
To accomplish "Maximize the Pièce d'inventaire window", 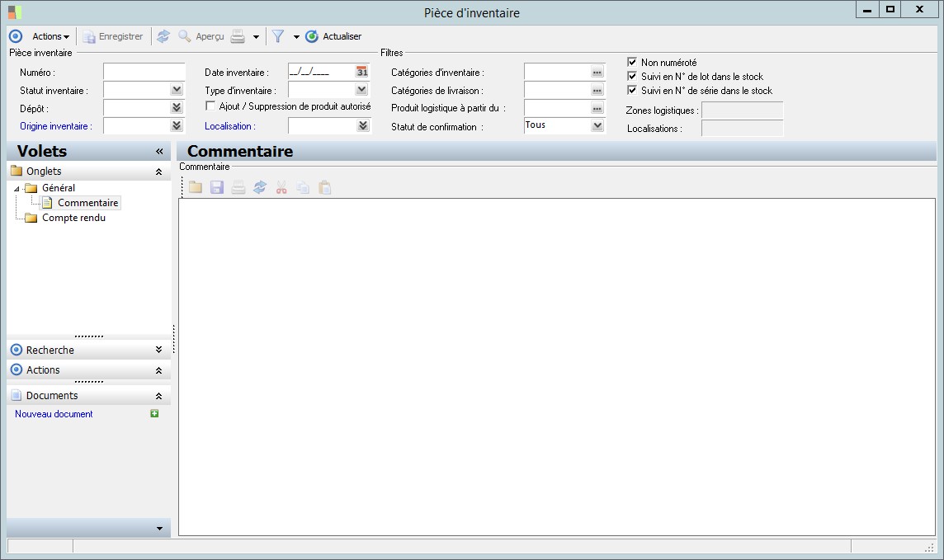I will [x=890, y=10].
